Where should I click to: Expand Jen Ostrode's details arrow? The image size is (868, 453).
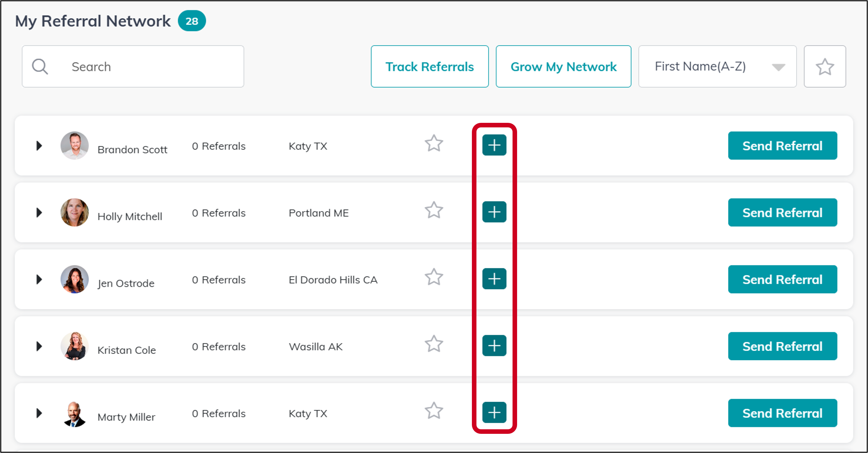(x=39, y=279)
